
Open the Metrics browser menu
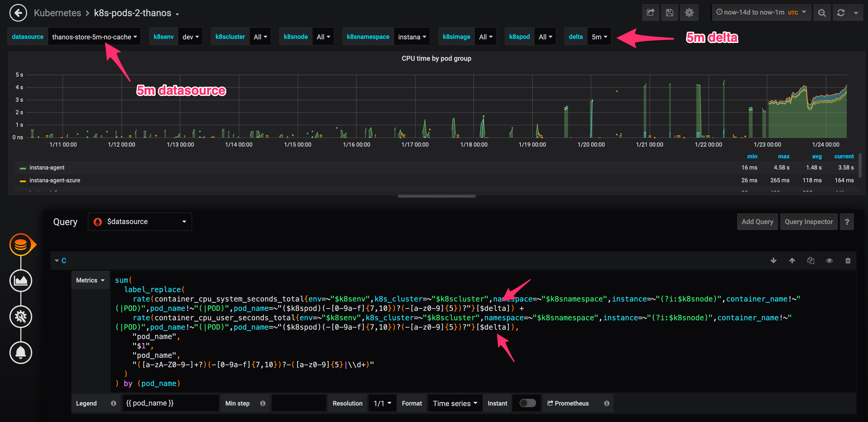pyautogui.click(x=90, y=280)
